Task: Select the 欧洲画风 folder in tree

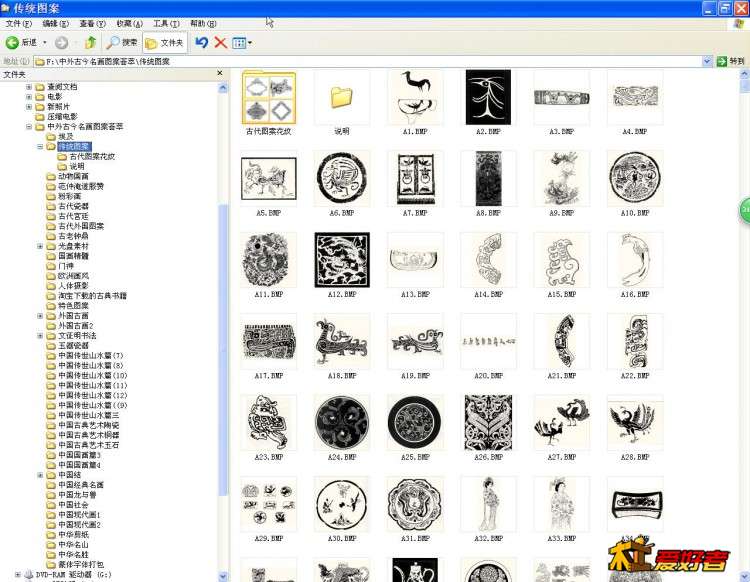Action: pos(73,276)
